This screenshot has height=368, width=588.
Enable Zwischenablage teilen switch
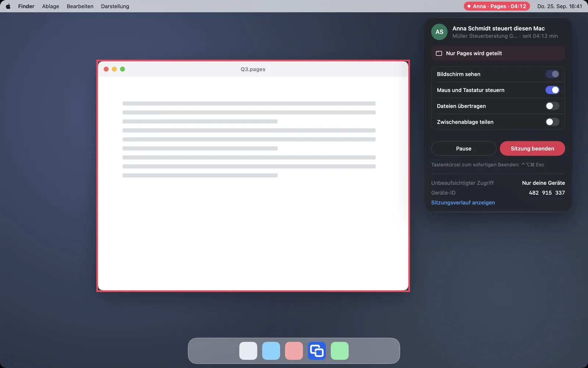click(552, 122)
